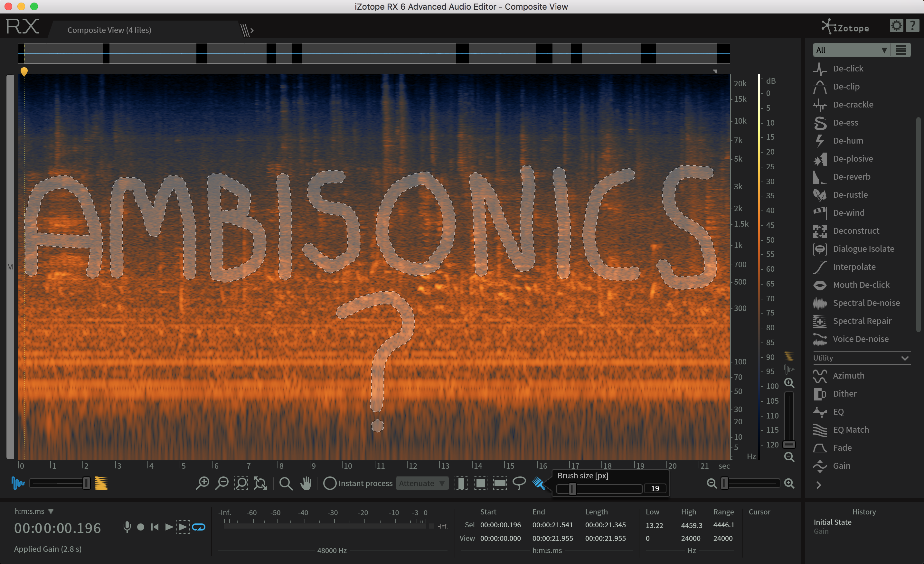Click the record button
Image resolution: width=924 pixels, height=564 pixels.
point(141,527)
